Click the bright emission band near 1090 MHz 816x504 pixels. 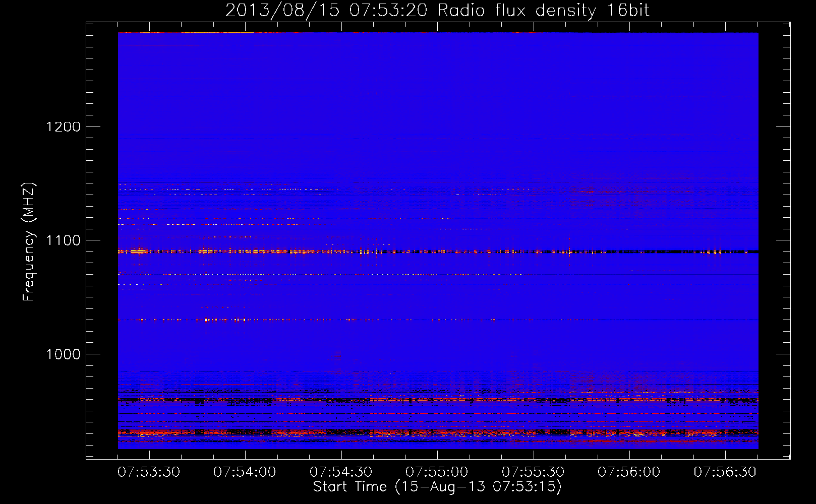point(438,251)
